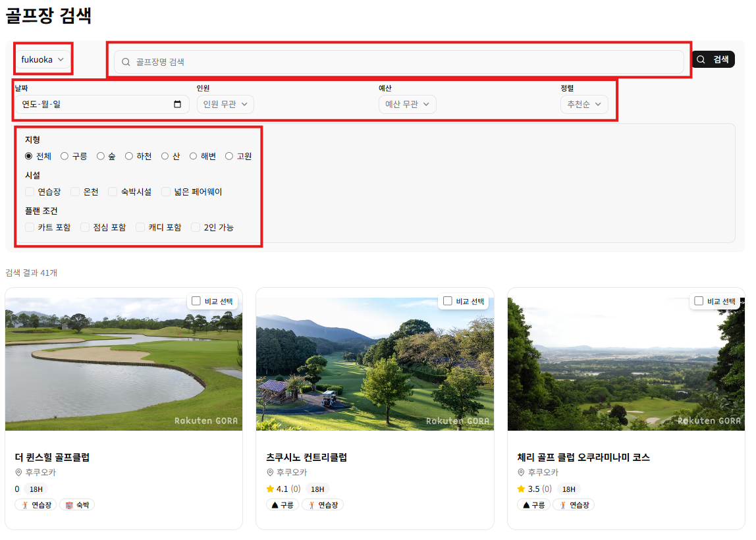Tick 비교 선택 on 체리 골프 클럽 card

(x=699, y=301)
